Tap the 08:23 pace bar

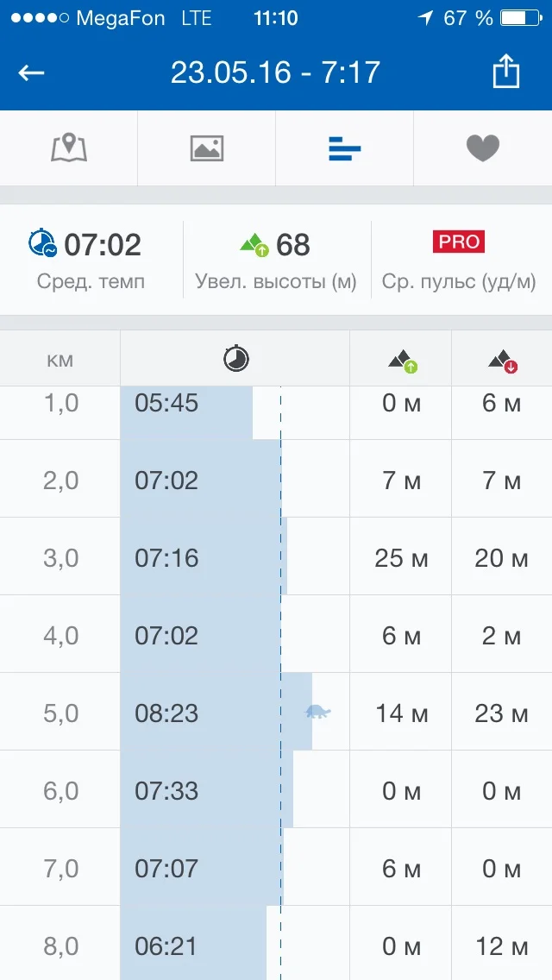pos(216,713)
